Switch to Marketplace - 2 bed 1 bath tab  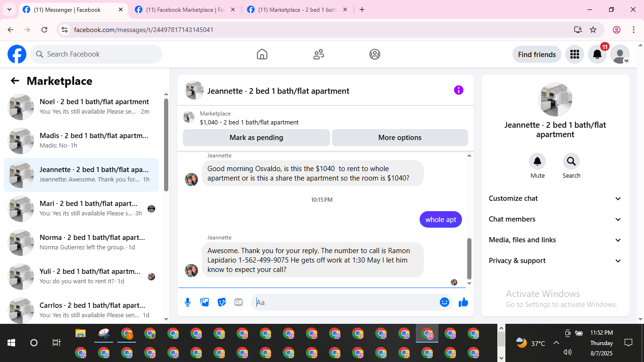tap(297, 9)
